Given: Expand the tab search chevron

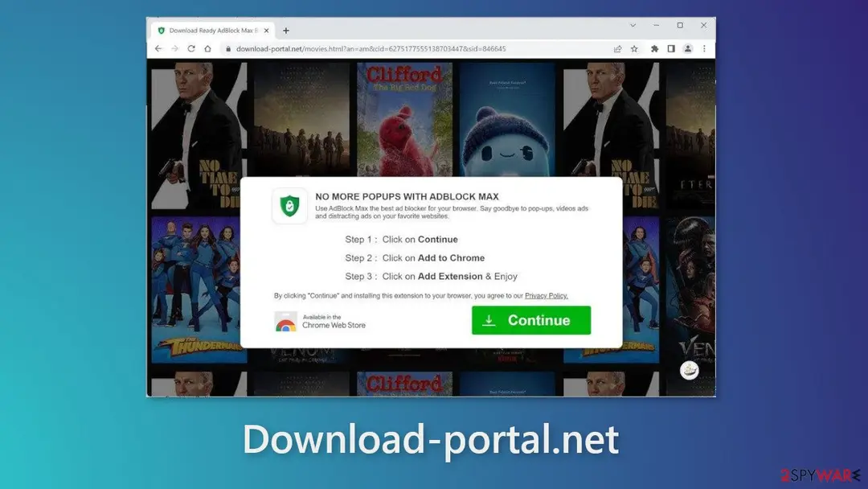Looking at the screenshot, I should (633, 26).
